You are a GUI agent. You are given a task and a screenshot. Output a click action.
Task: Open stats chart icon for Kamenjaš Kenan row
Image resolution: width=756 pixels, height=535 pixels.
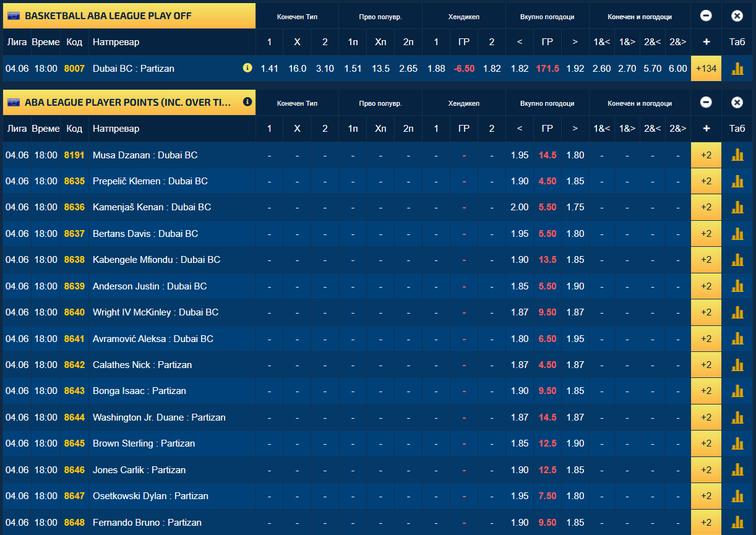(x=737, y=207)
